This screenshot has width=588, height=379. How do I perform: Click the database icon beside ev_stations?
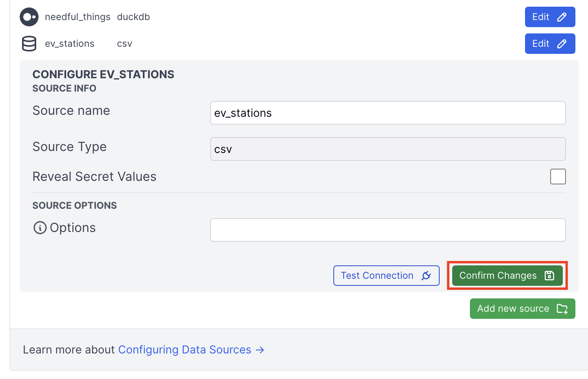[29, 44]
